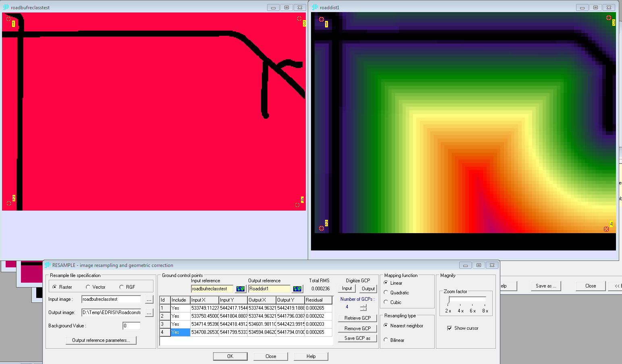Screen dimensions: 622x364
Task: Switch resampling type to Bilinear
Action: click(386, 340)
